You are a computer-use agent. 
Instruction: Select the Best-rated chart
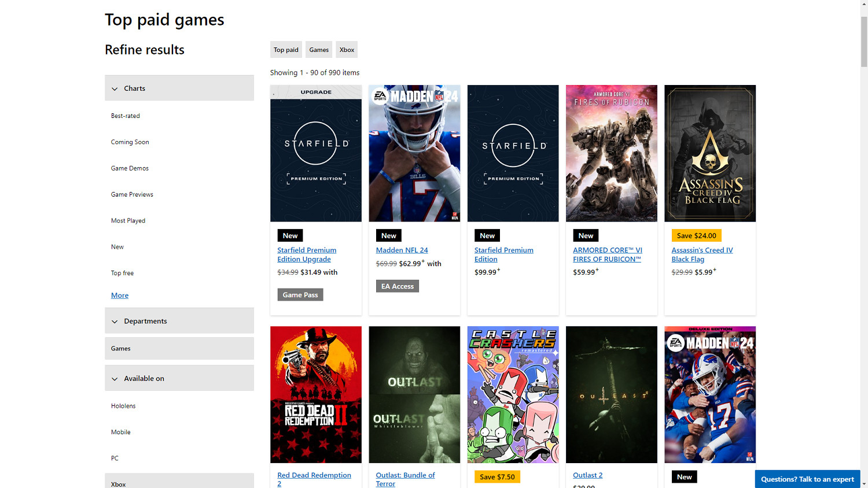tap(125, 116)
